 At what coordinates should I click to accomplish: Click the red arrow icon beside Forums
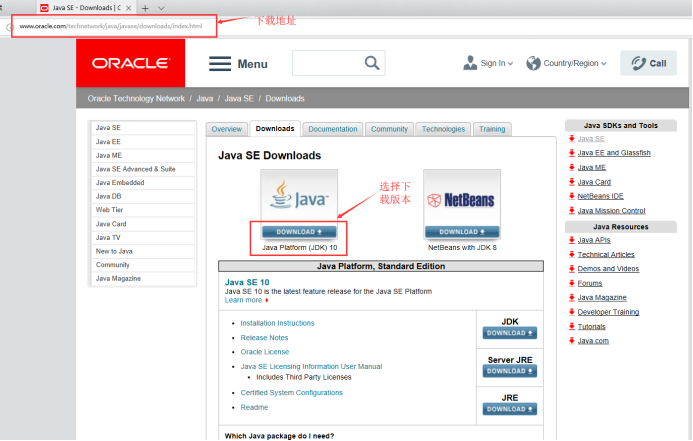coord(571,283)
